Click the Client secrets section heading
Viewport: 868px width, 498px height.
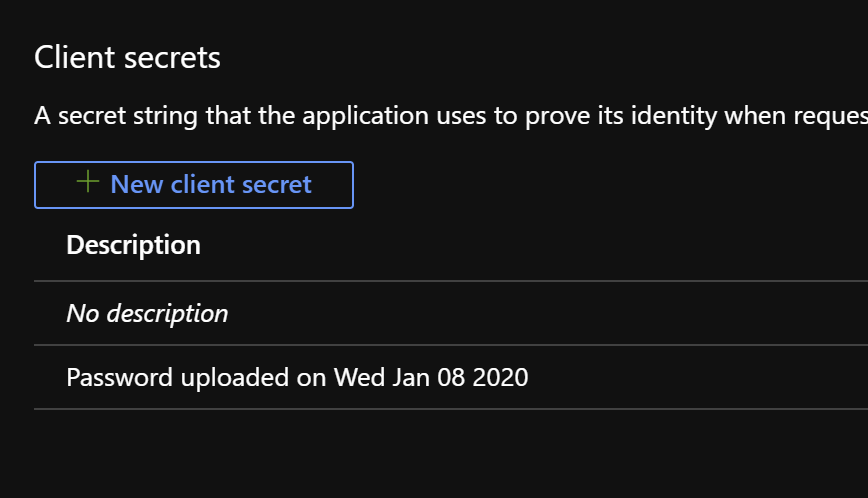tap(127, 58)
